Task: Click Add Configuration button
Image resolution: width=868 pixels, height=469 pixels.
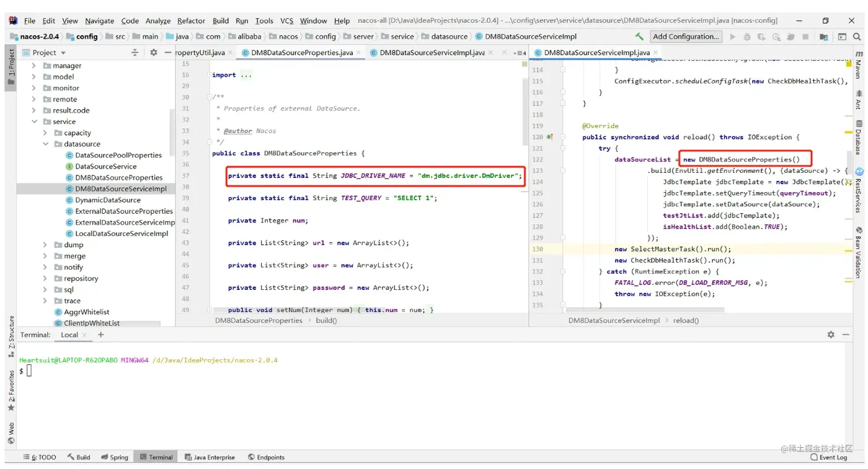Action: (x=686, y=37)
